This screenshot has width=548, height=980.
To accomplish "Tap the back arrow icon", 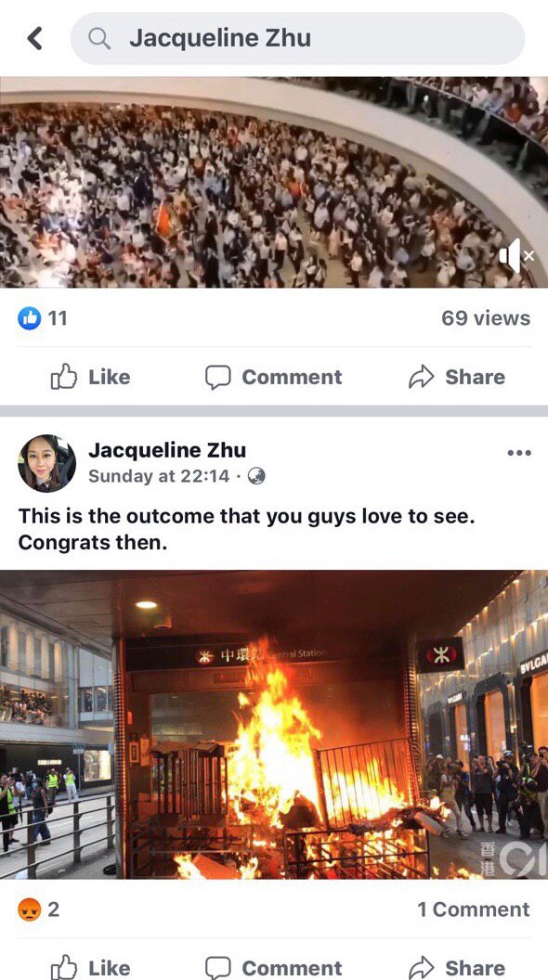I will tap(35, 38).
